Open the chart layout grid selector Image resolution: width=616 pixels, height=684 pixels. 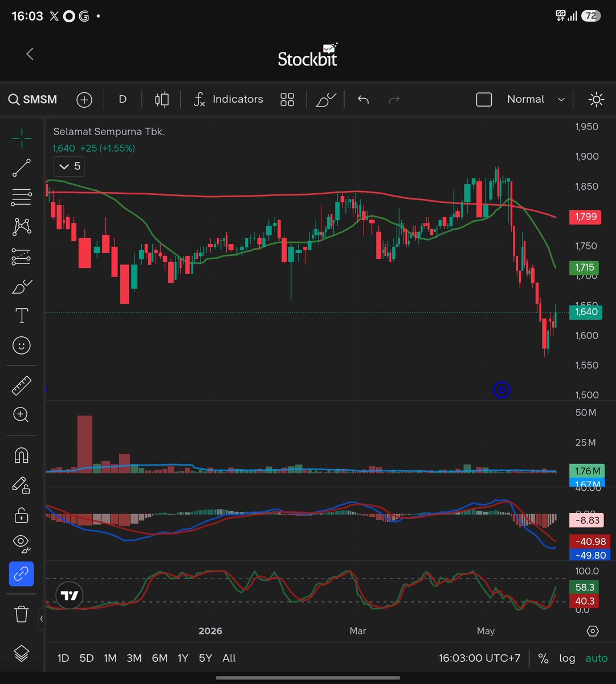tap(287, 100)
